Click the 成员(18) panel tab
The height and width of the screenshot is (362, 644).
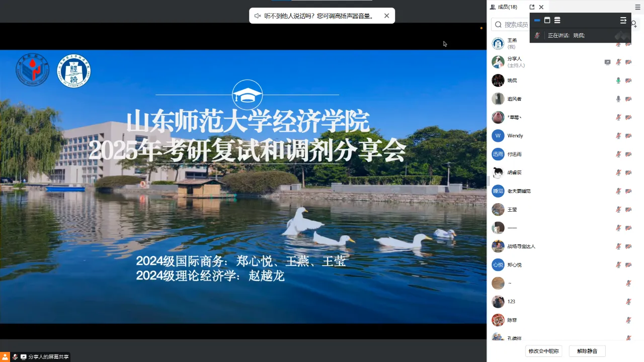[504, 7]
